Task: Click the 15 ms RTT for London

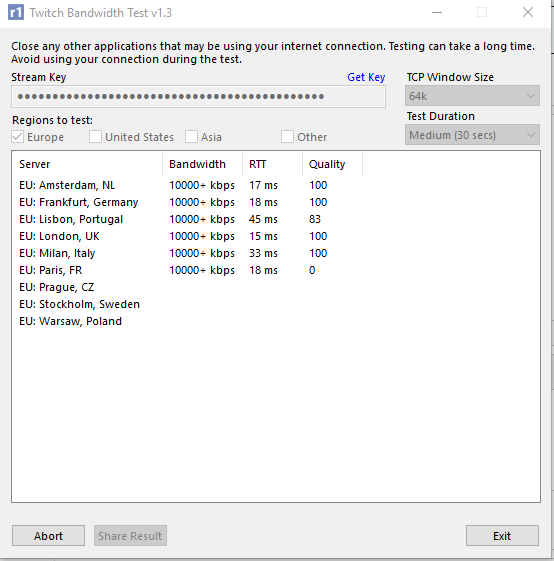Action: point(263,236)
